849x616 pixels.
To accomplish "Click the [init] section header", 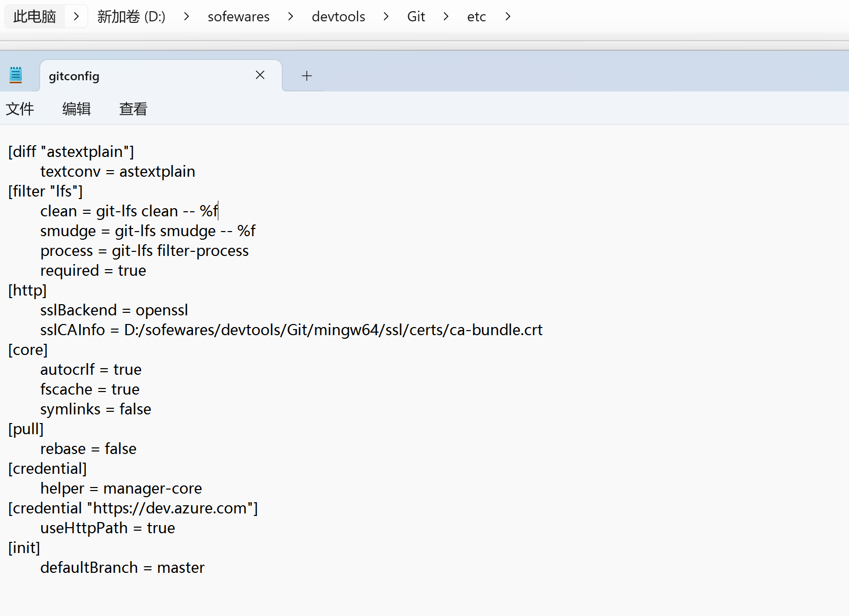I will [24, 547].
